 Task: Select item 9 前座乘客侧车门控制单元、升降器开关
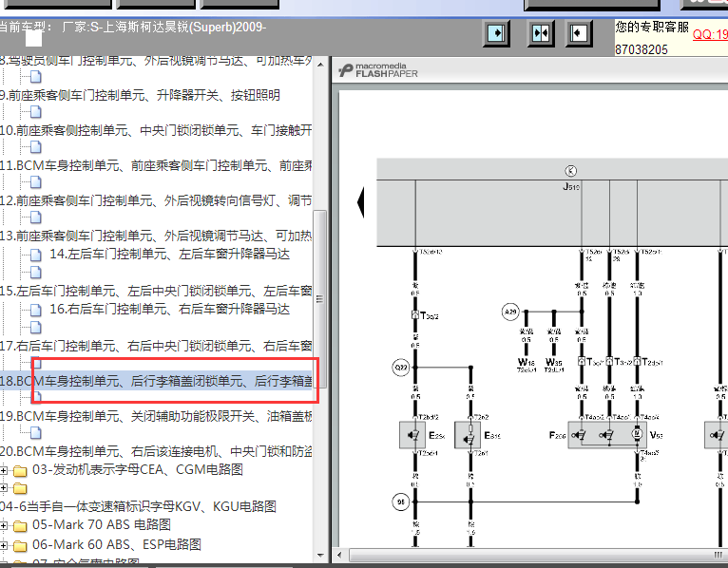tap(140, 95)
